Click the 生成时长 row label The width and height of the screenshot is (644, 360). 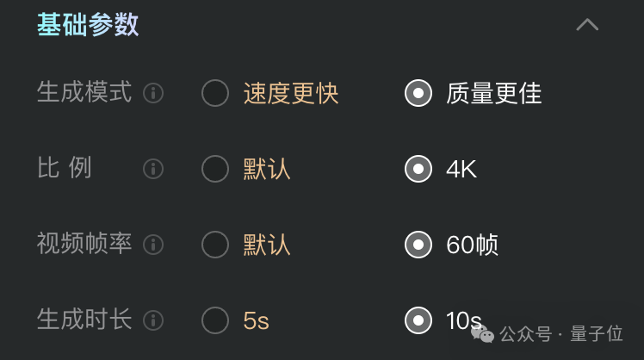click(84, 320)
